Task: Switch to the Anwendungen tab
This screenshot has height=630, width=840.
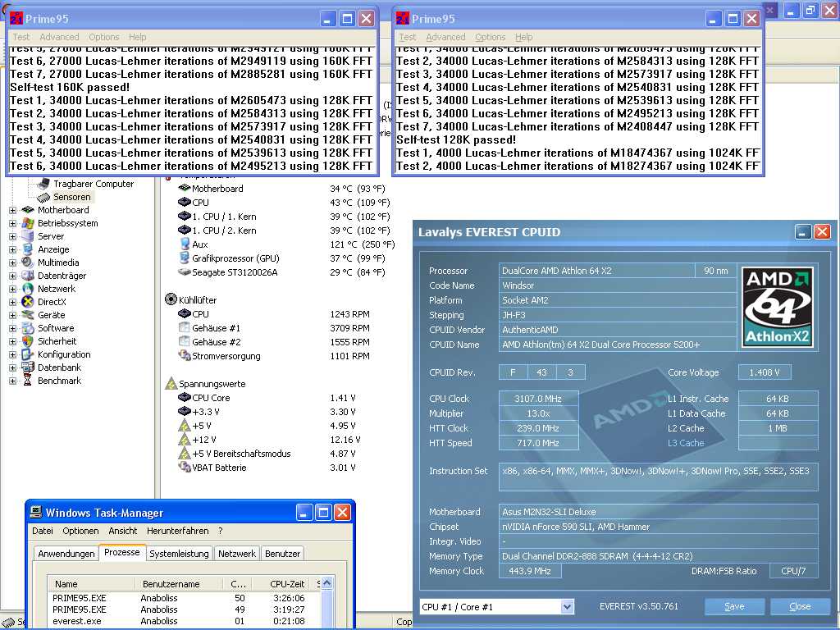Action: coord(66,554)
